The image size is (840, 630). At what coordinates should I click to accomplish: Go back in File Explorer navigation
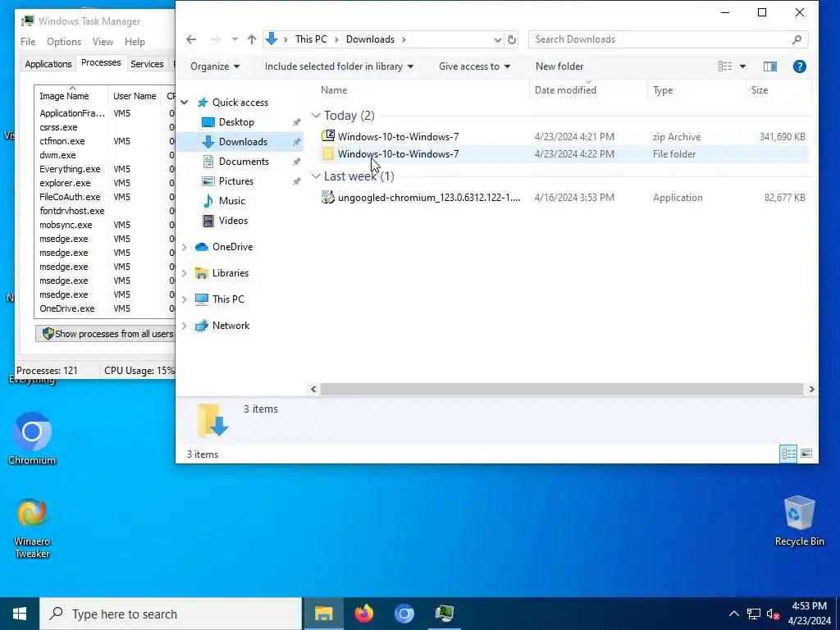[191, 39]
